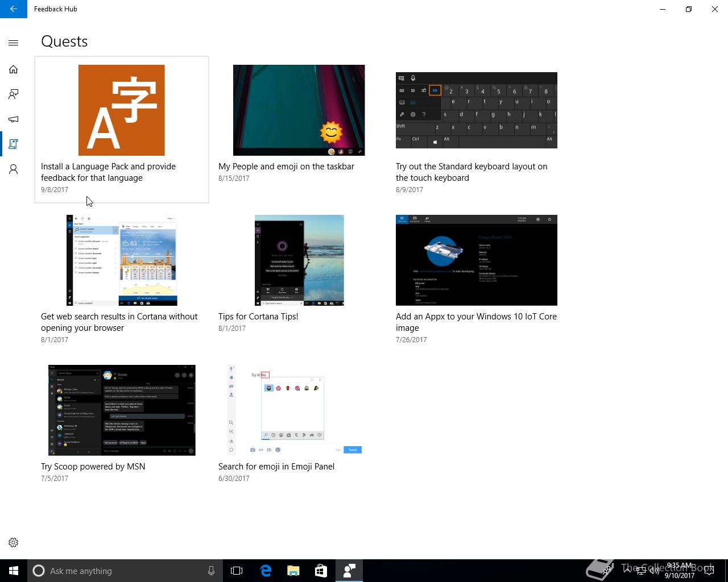The width and height of the screenshot is (728, 582).
Task: Open Cortana web search results thumbnail
Action: pos(122,260)
